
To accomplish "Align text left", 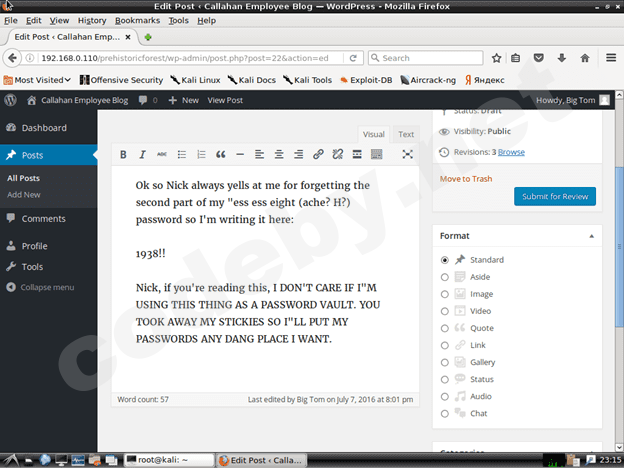I will [259, 154].
